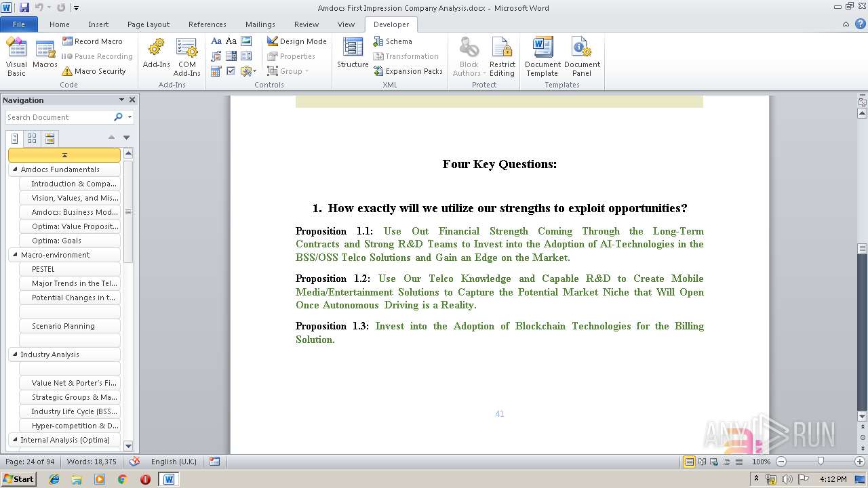Open XML Expansion Packs
The image size is (868, 488).
[408, 71]
